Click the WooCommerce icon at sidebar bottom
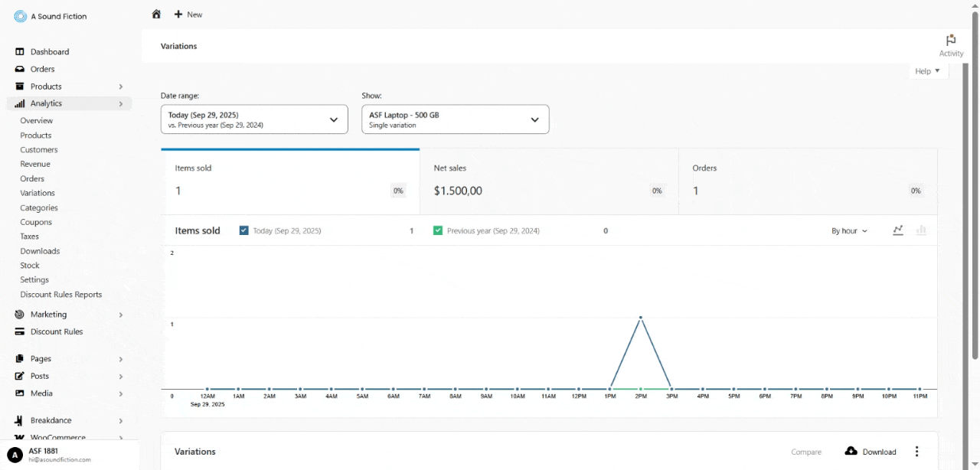Viewport: 980px width, 470px height. [x=18, y=437]
